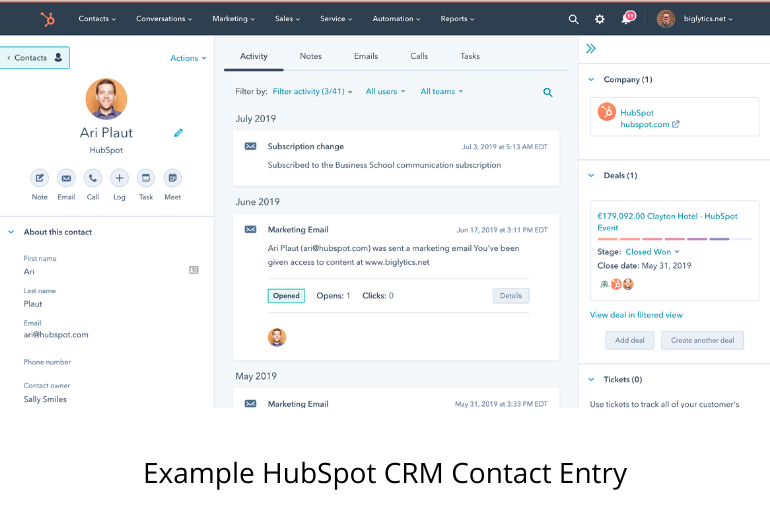The height and width of the screenshot is (506, 770).
Task: Click Create another deal button
Action: pyautogui.click(x=702, y=340)
